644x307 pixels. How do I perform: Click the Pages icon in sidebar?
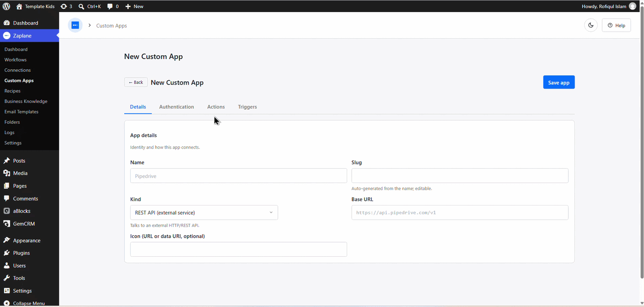click(7, 186)
